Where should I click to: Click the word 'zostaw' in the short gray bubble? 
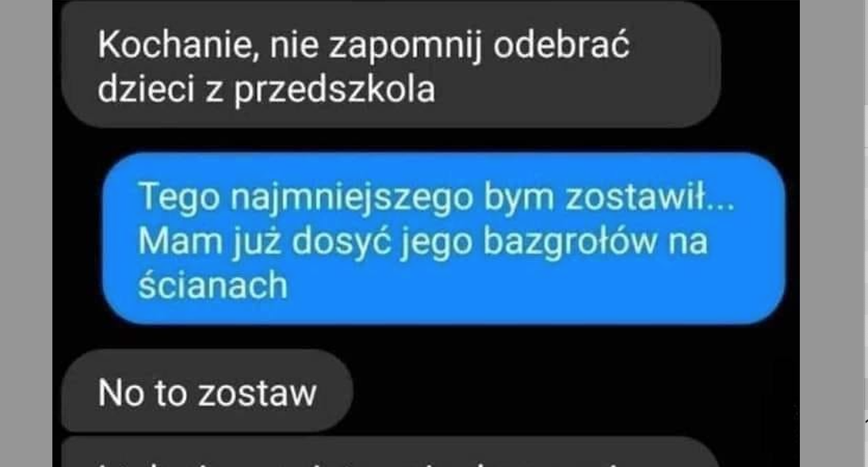point(258,393)
